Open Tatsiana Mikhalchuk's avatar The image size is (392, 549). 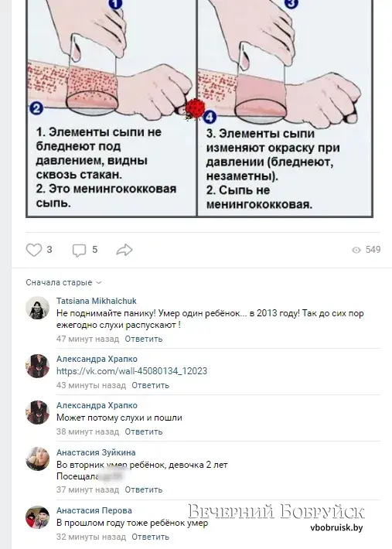tap(37, 308)
